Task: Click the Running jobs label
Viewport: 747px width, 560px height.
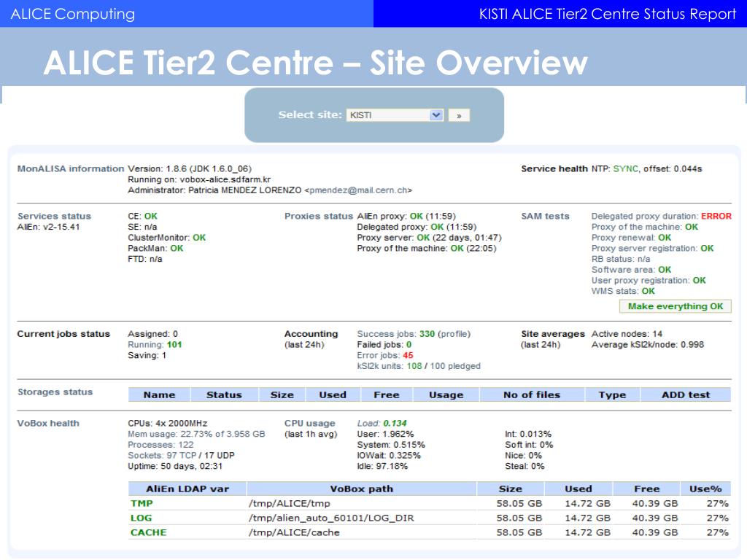Action: point(145,345)
